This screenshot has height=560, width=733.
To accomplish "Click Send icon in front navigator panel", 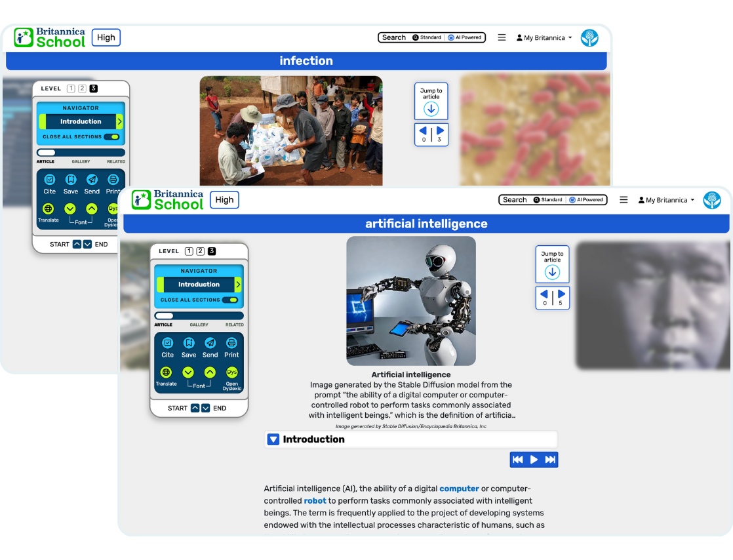I will (x=210, y=343).
